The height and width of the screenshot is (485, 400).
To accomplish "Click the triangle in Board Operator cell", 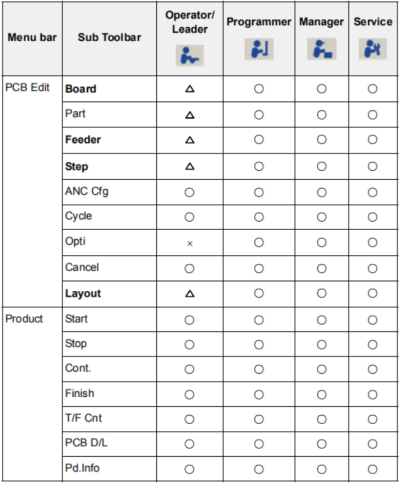I will (190, 89).
